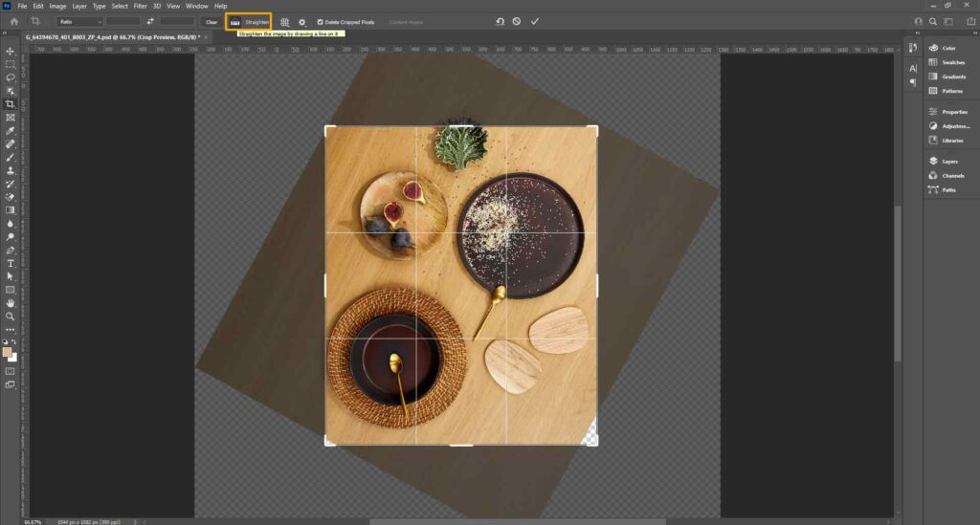The height and width of the screenshot is (525, 980).
Task: Open the Select menu
Action: tap(120, 6)
